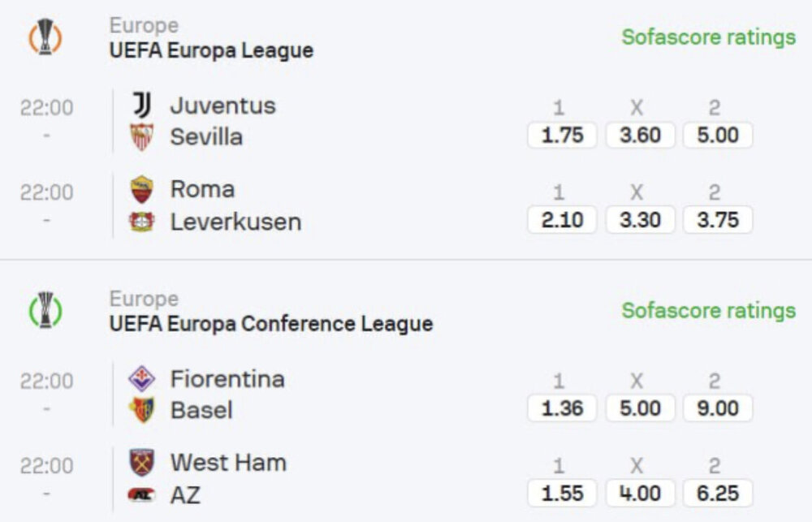Click the Juventus club crest
Viewport: 812px width, 522px height.
[x=142, y=106]
